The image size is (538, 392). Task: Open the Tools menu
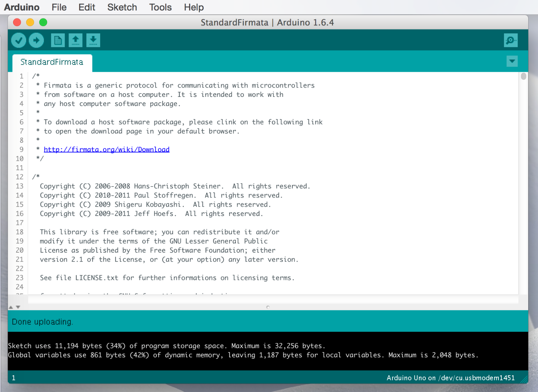pyautogui.click(x=160, y=7)
